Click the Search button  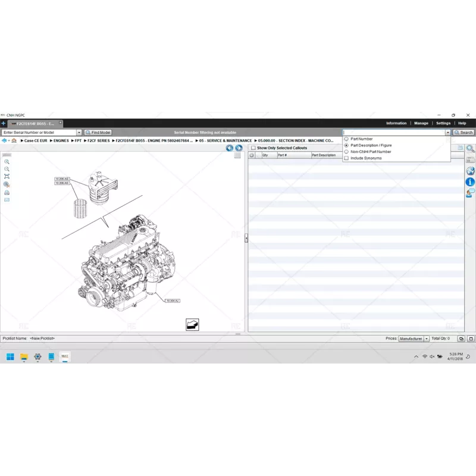[464, 132]
